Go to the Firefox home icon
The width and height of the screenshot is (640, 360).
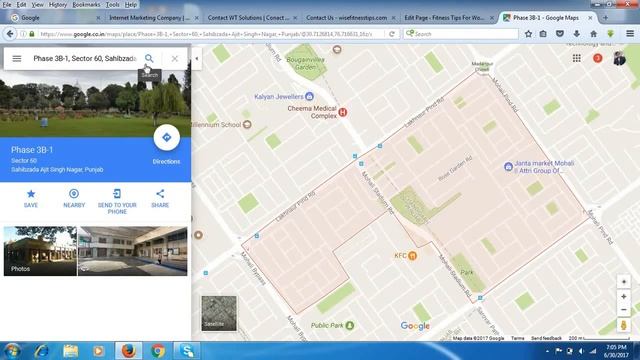(x=593, y=34)
